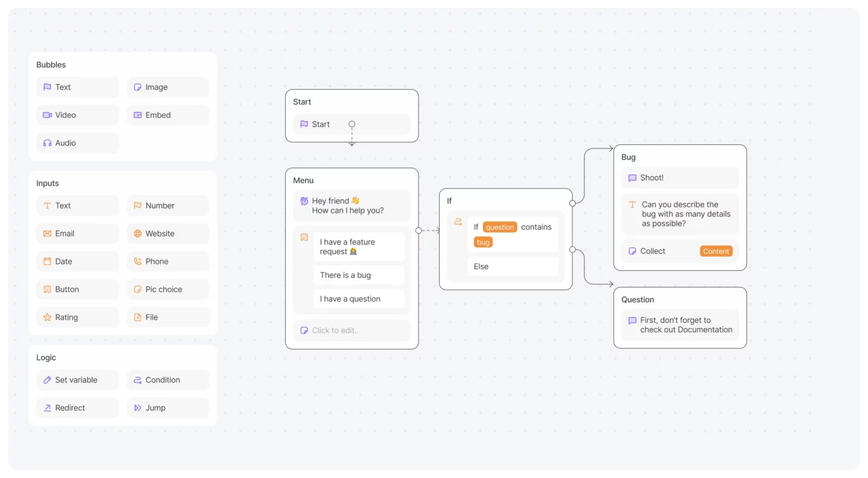This screenshot has width=868, height=478.
Task: Click the "Click to edit.." field
Action: click(x=352, y=330)
